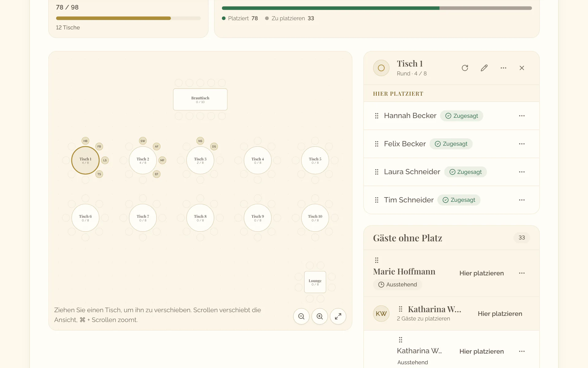Click the SW seat chip at Tisch 2
This screenshot has height=368, width=588.
(143, 141)
